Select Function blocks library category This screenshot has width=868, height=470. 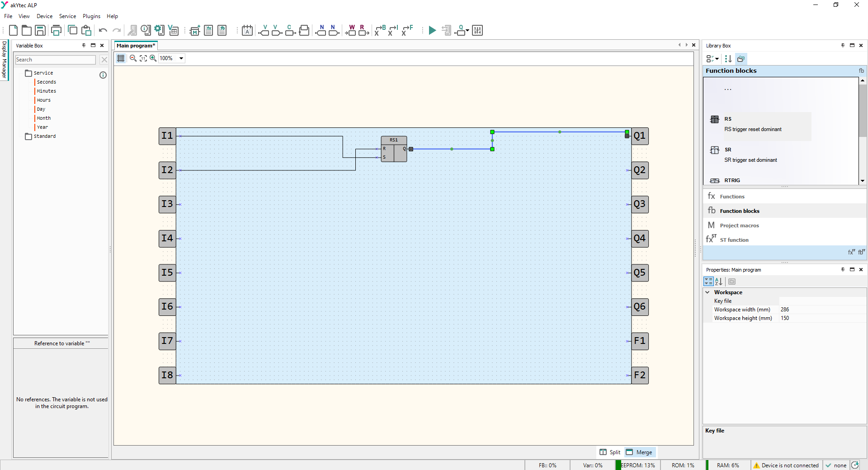point(785,211)
